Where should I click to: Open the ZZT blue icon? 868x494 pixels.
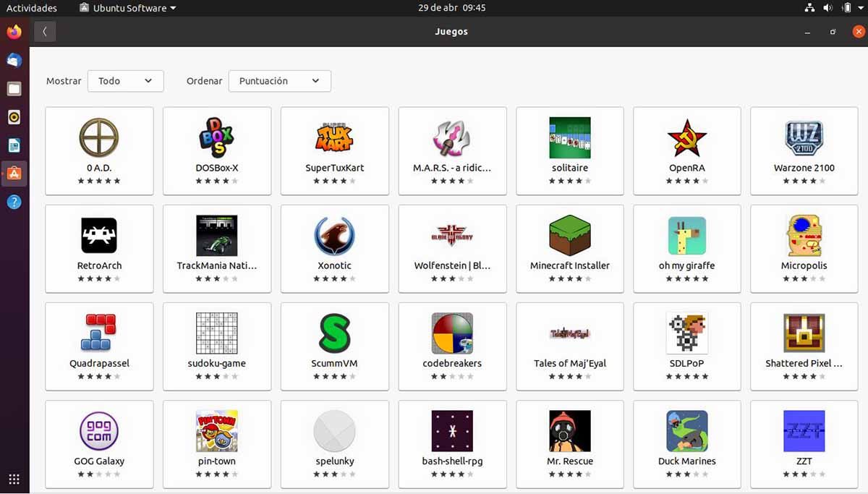[804, 431]
